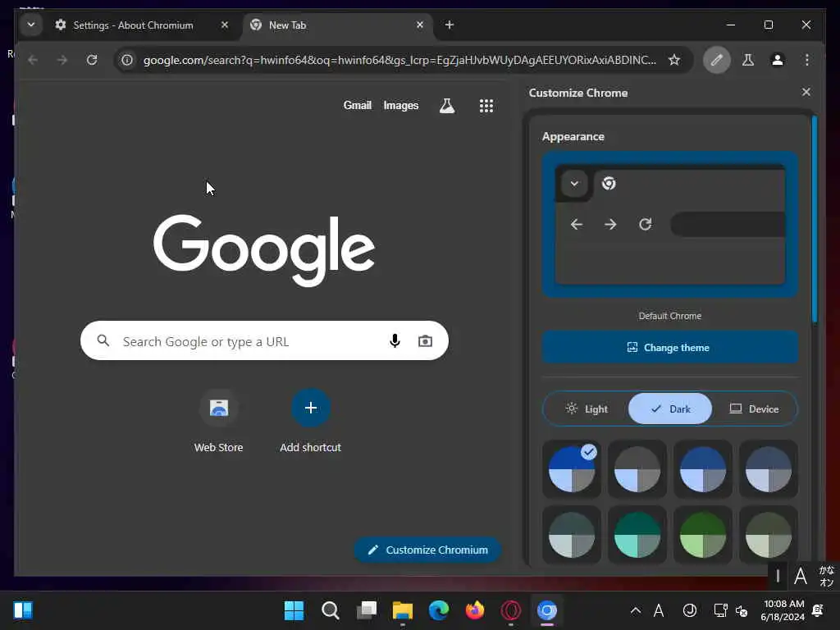Click the address bar URL text

click(399, 60)
